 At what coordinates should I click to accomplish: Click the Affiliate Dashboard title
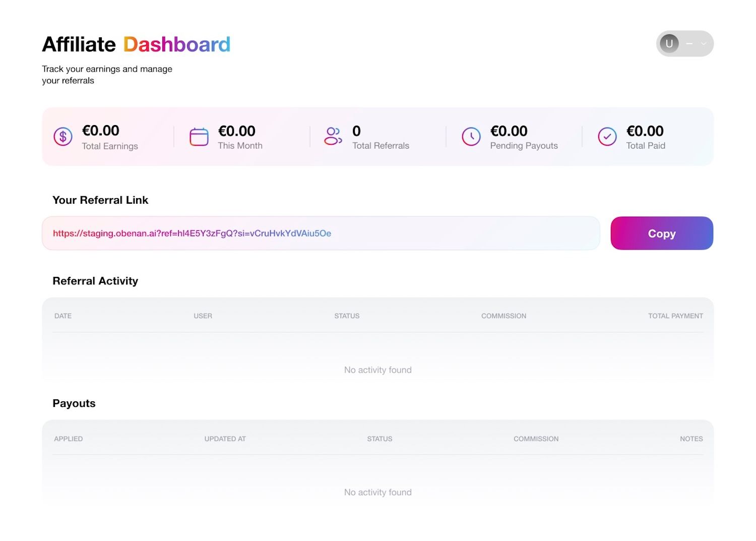(136, 44)
